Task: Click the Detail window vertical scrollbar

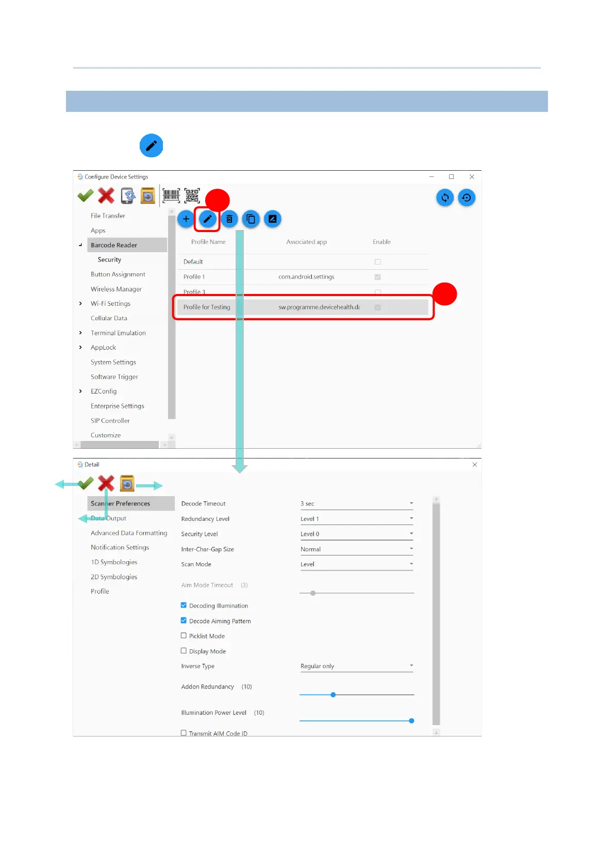Action: (436, 614)
